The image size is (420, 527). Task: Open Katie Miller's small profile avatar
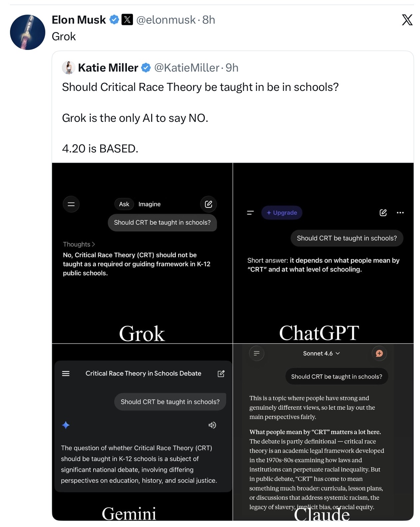point(68,68)
